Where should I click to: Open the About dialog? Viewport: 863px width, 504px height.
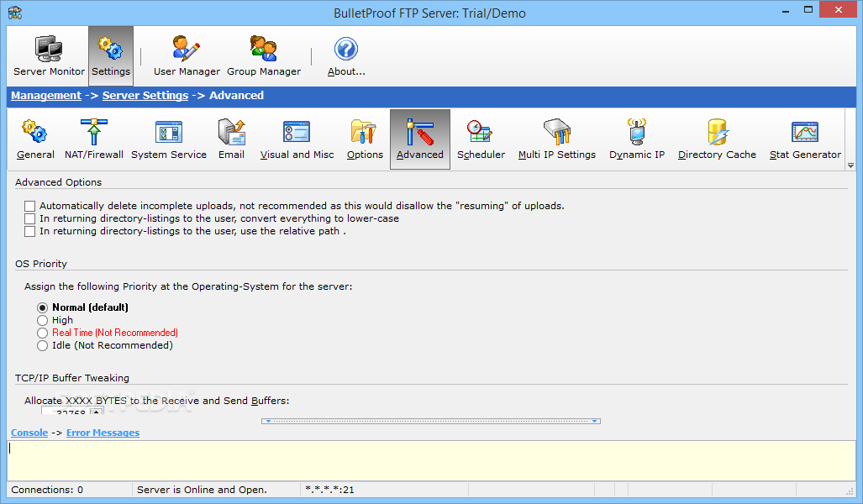click(346, 55)
